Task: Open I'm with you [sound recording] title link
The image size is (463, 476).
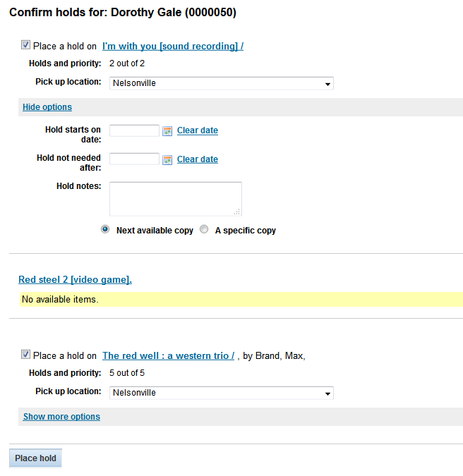Action: [x=173, y=47]
